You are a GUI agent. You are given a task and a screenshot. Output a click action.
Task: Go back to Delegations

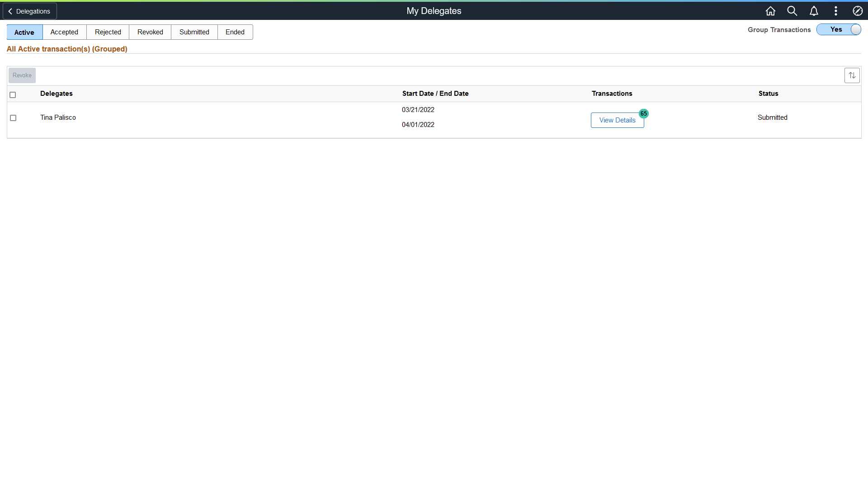(30, 11)
